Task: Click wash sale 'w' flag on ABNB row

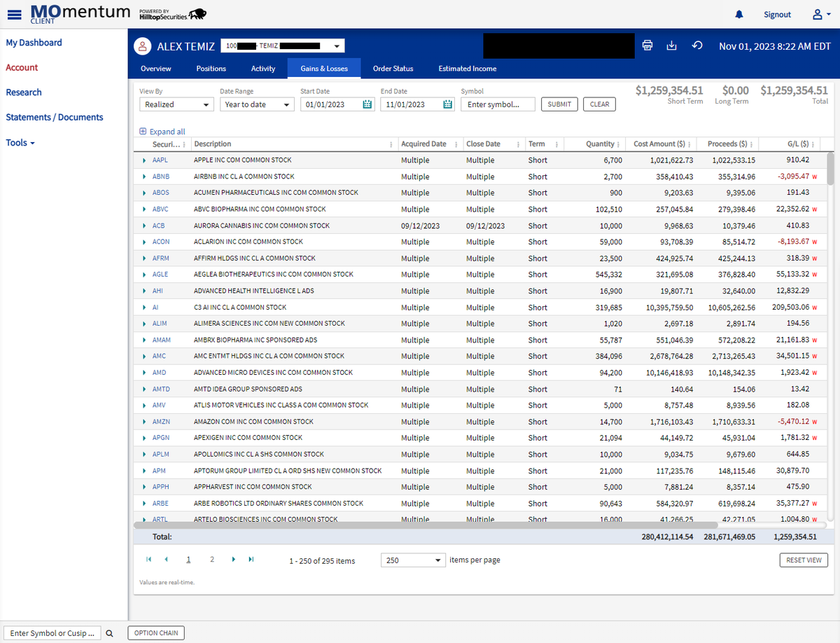Action: tap(815, 177)
